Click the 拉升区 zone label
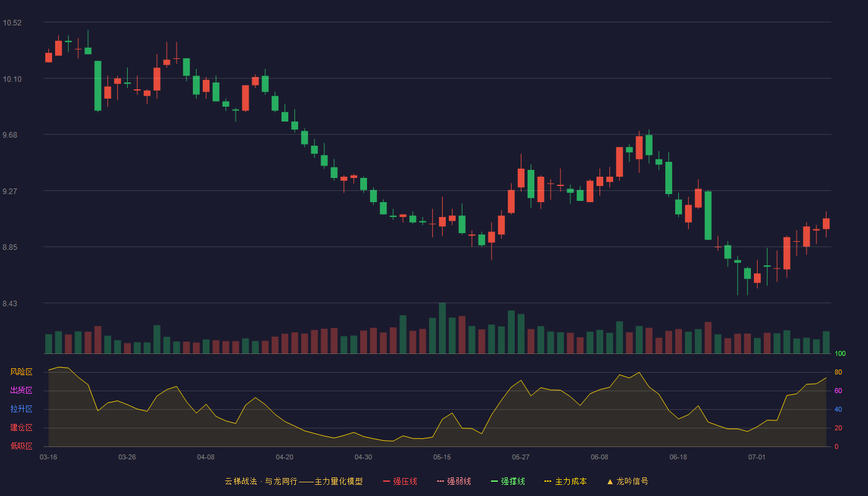868x496 pixels. (x=22, y=409)
